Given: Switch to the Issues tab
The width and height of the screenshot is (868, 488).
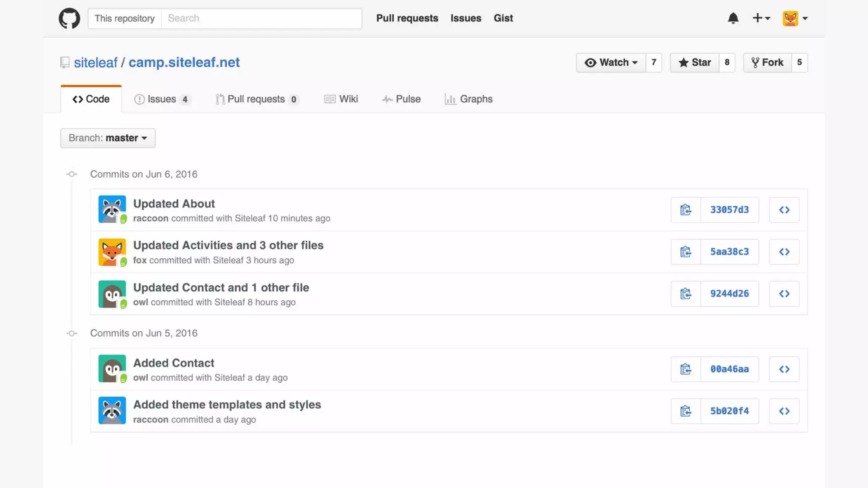Looking at the screenshot, I should coord(161,99).
